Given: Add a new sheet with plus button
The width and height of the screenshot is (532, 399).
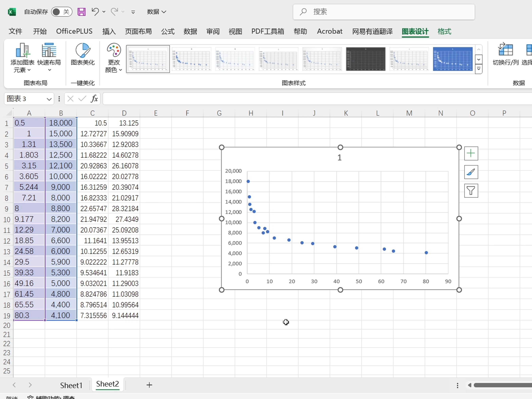Looking at the screenshot, I should (149, 385).
